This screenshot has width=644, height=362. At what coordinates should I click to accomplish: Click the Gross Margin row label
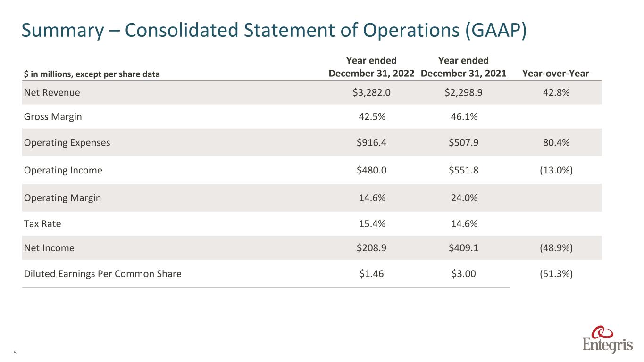53,117
